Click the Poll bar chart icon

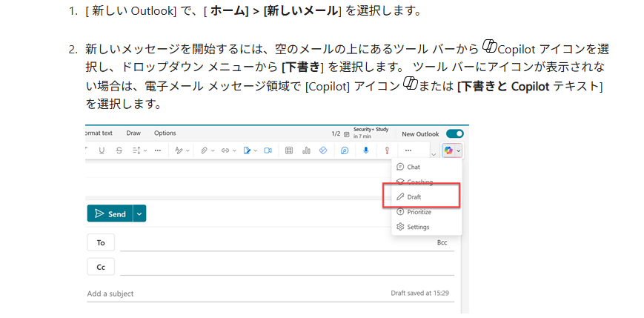coord(306,150)
